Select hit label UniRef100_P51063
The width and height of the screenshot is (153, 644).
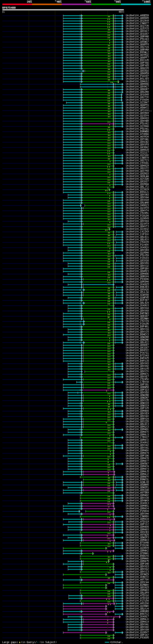[137, 39]
